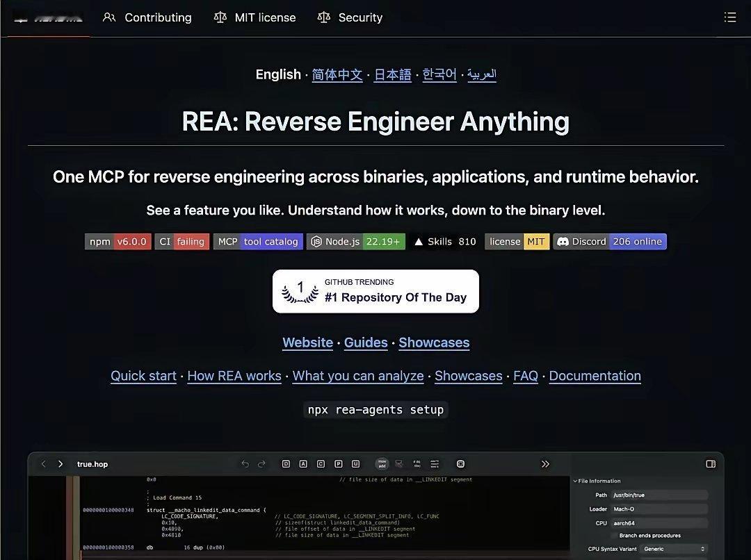751x560 pixels.
Task: Click the GitHub Trending #1 Repository badge
Action: tap(375, 292)
